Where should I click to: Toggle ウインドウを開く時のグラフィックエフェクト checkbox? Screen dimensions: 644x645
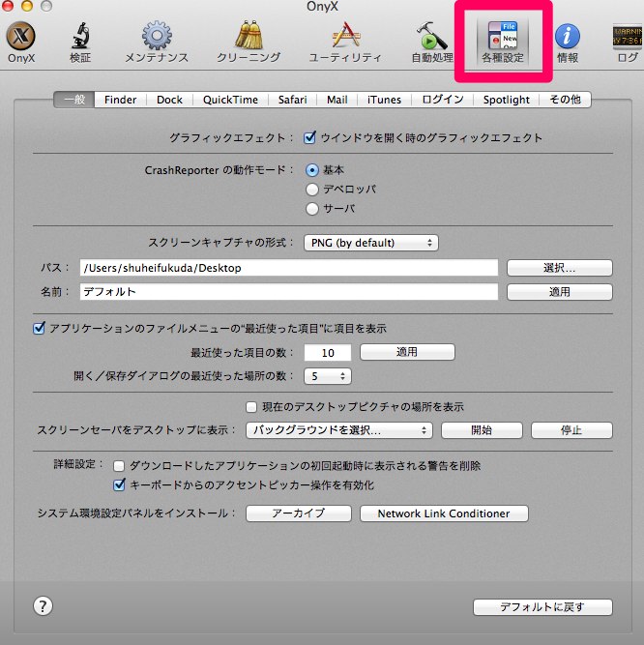(x=309, y=137)
